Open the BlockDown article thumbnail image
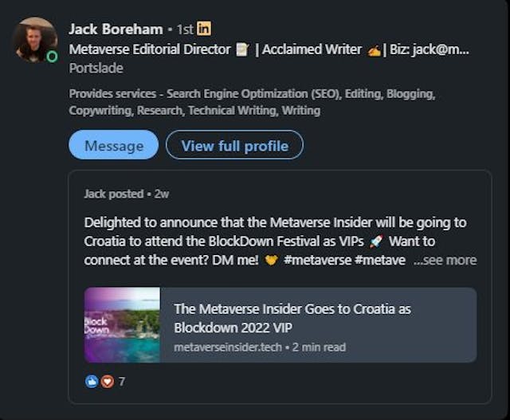The image size is (510, 420). point(122,325)
